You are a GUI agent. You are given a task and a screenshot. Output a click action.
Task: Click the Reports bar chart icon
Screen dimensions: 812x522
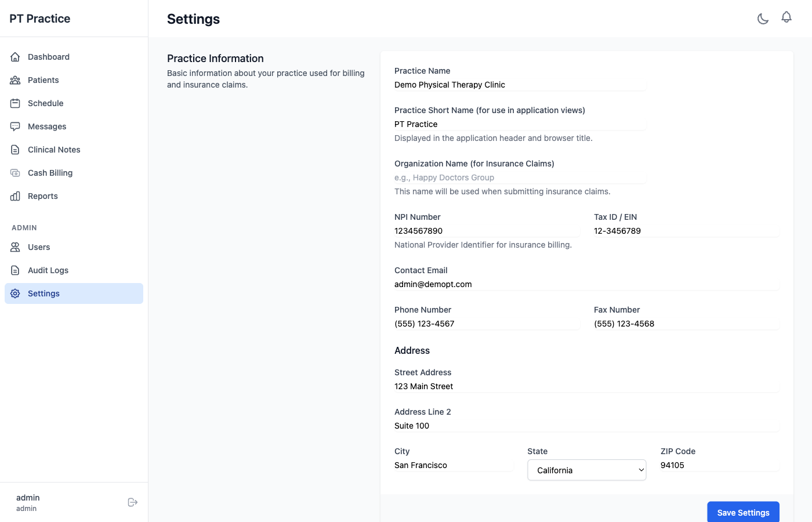pos(15,196)
